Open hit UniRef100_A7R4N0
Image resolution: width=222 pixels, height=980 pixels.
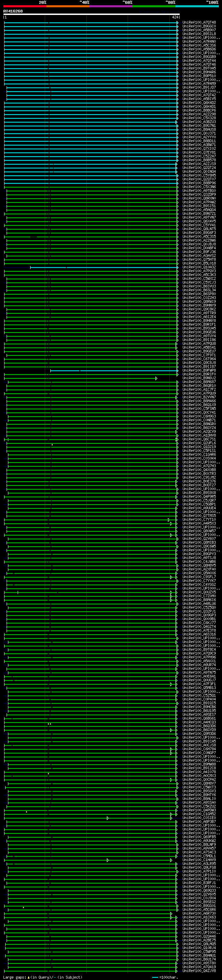click(x=199, y=41)
